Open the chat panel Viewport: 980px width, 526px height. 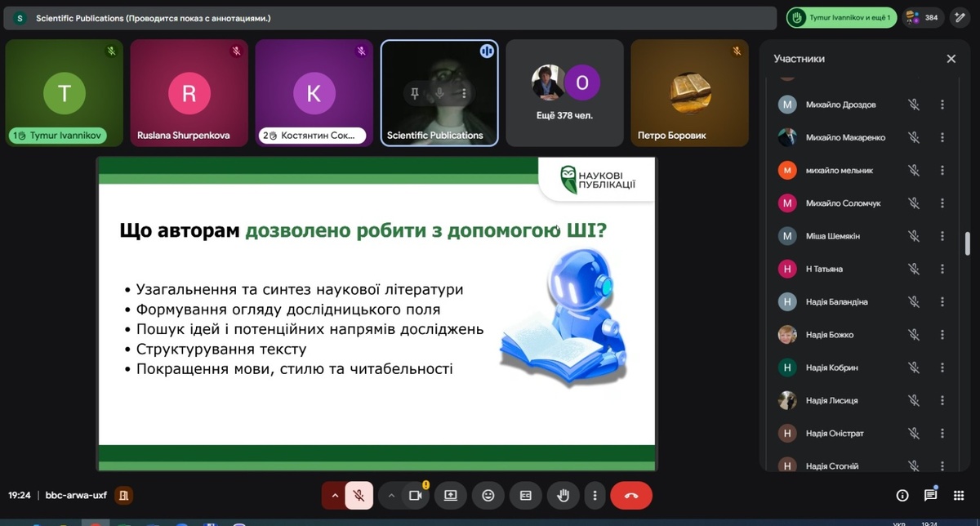coord(931,495)
